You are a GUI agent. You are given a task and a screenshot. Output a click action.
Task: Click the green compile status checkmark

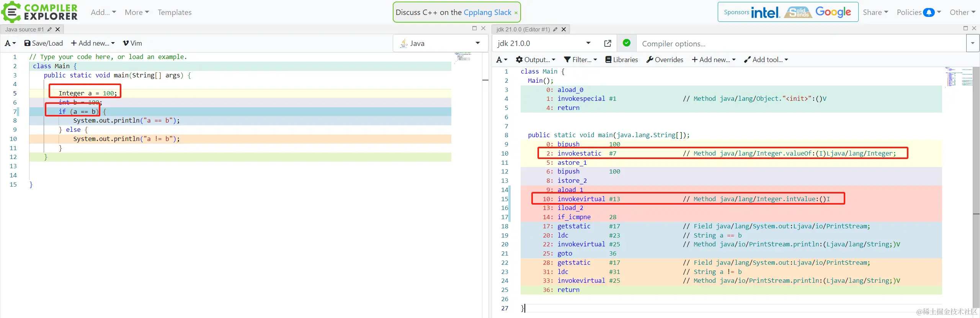coord(627,43)
